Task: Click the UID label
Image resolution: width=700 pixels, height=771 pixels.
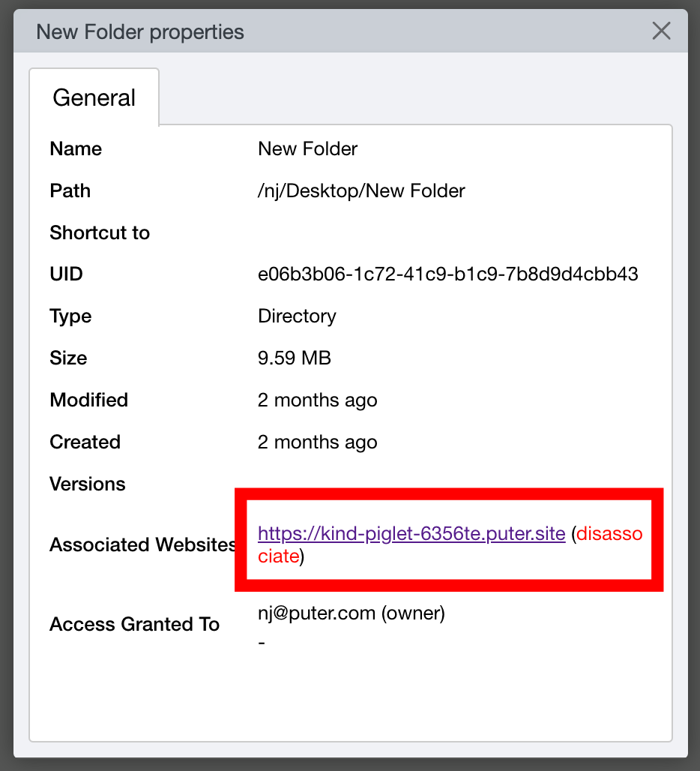Action: (66, 274)
